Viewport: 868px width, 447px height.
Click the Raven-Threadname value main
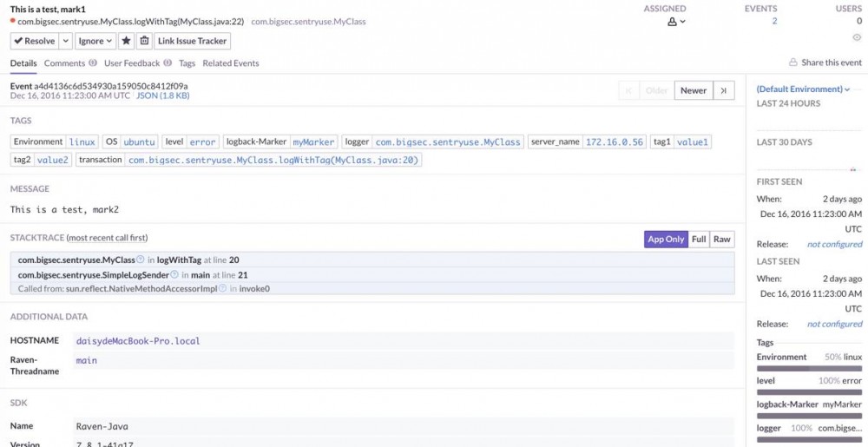click(x=86, y=361)
